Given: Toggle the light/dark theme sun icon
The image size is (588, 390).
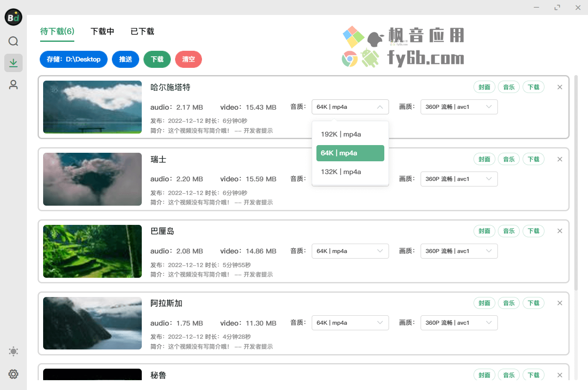Looking at the screenshot, I should tap(13, 352).
